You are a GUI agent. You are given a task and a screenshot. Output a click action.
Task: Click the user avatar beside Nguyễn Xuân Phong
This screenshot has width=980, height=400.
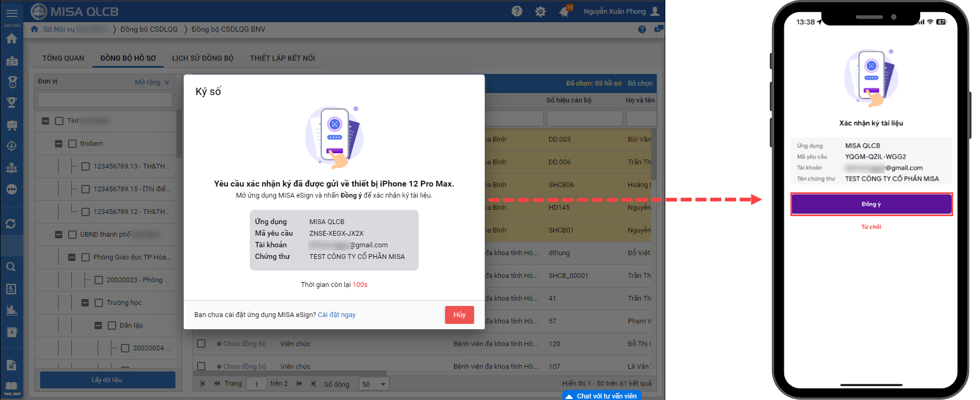[655, 11]
